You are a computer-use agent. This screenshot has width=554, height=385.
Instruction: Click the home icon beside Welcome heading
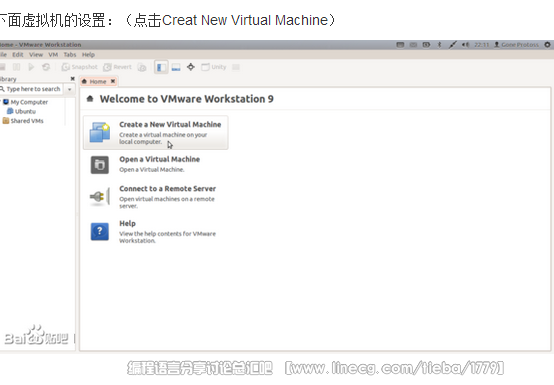[90, 99]
